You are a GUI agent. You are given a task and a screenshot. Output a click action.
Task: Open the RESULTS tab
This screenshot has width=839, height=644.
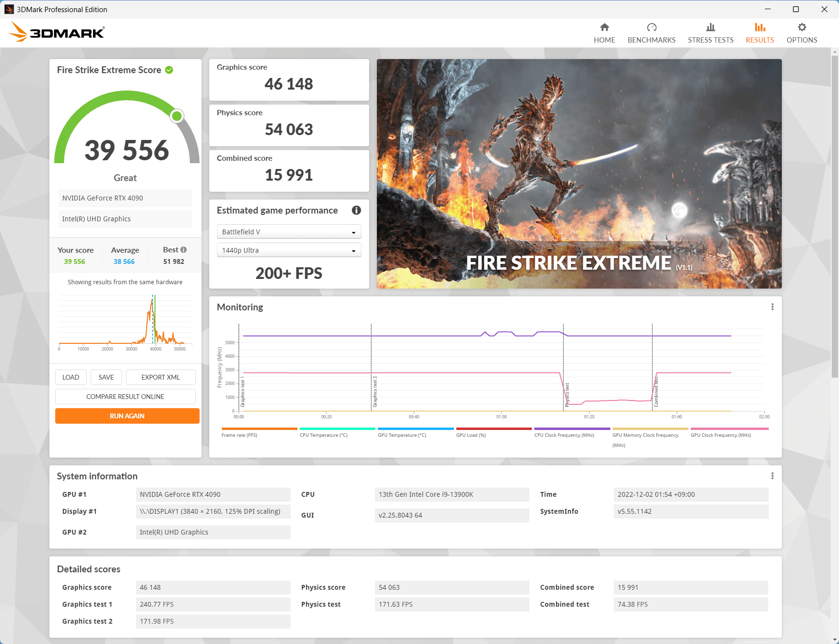(x=760, y=33)
